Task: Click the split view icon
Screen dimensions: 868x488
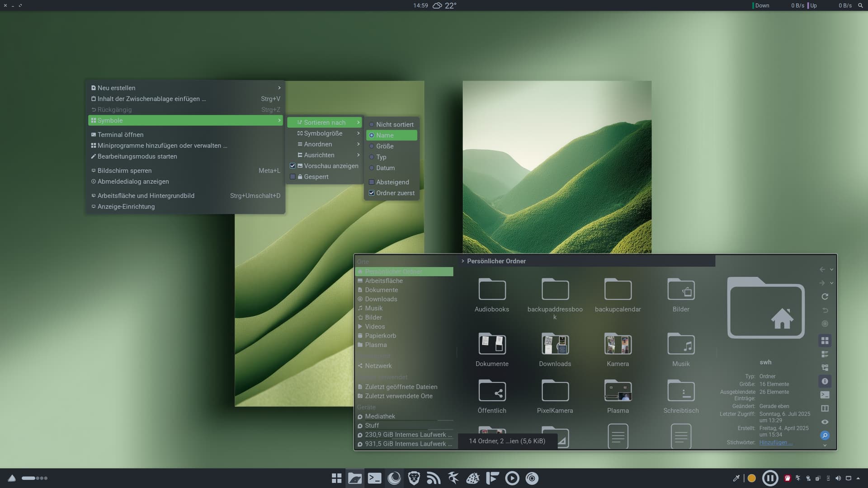Action: 825,408
